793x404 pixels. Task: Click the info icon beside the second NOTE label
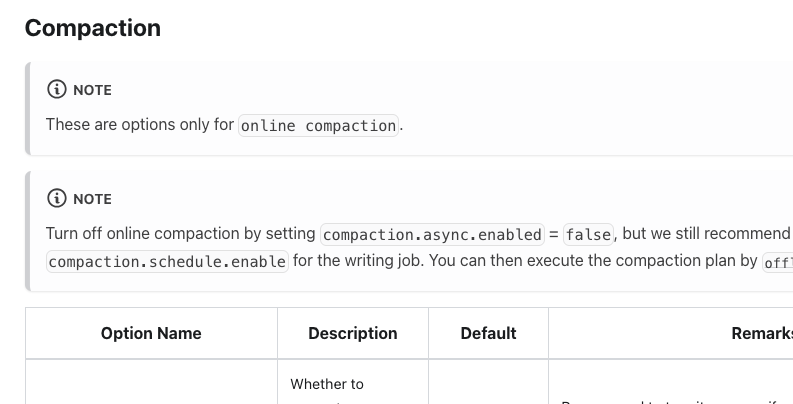57,199
